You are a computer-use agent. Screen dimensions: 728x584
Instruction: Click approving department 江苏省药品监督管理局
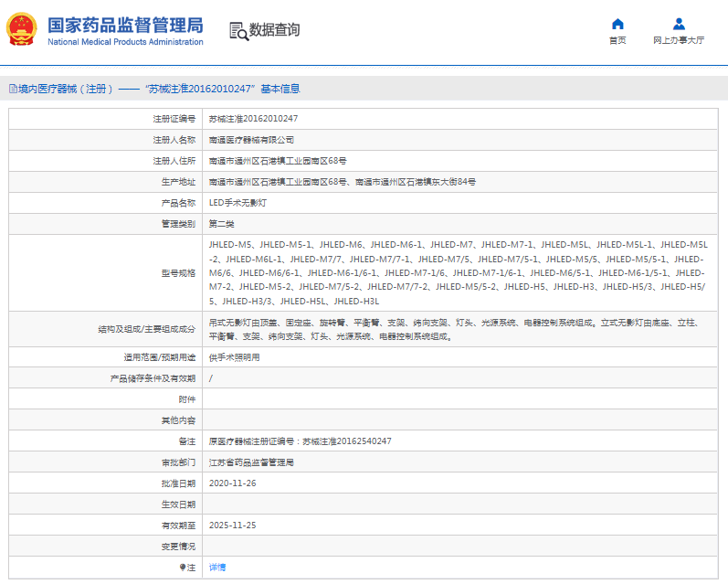click(251, 462)
